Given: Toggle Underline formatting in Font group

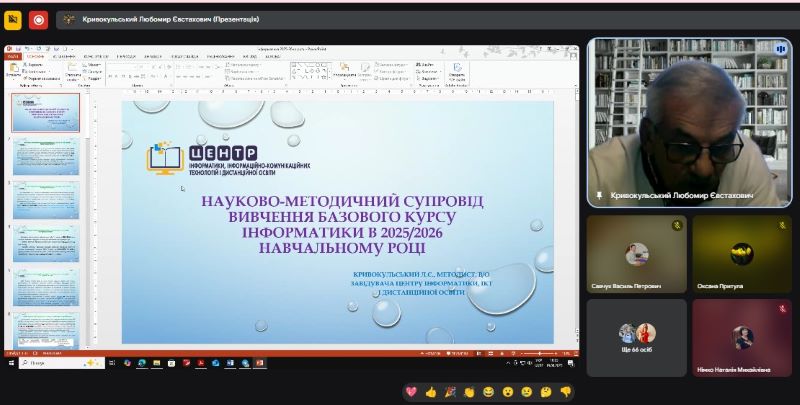Looking at the screenshot, I should 123,77.
